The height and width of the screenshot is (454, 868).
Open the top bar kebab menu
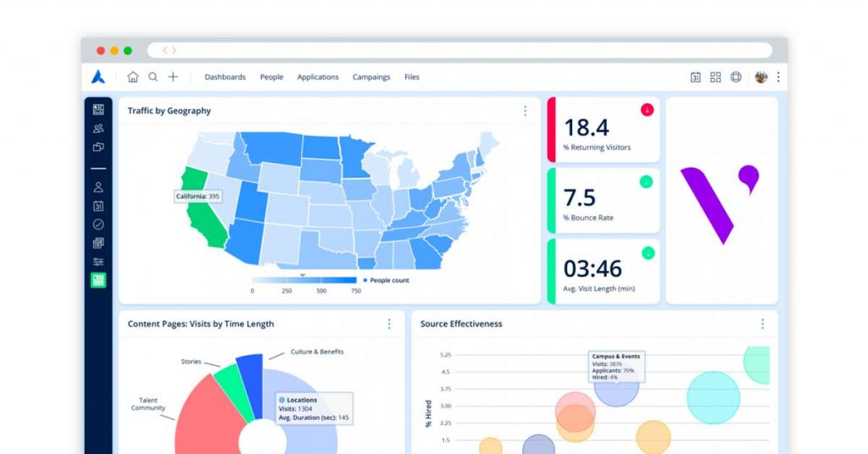coord(778,77)
